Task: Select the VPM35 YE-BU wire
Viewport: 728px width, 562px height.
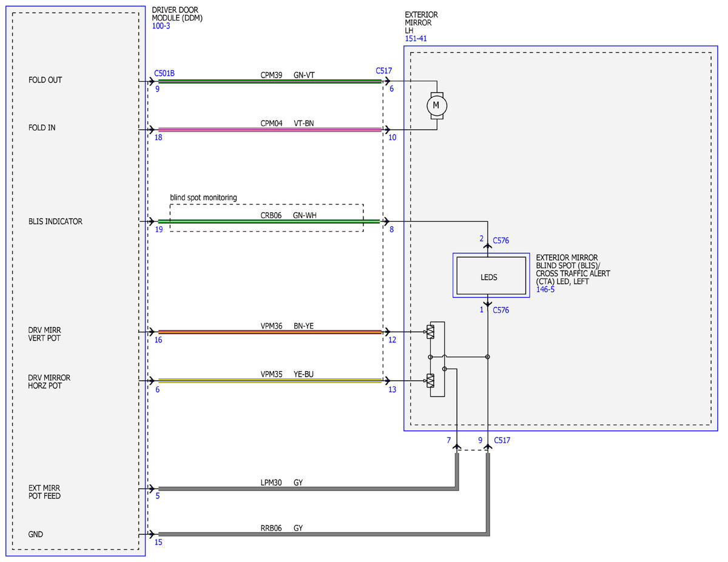Action: tap(269, 381)
